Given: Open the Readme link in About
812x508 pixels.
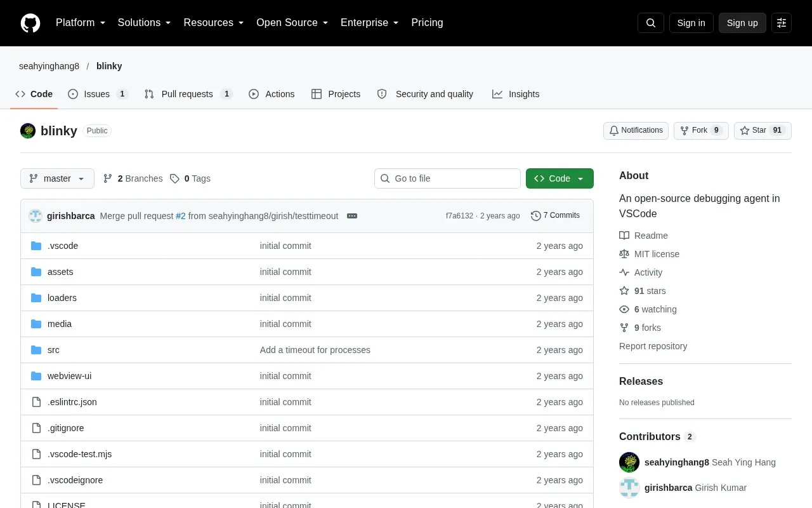Looking at the screenshot, I should click(643, 236).
